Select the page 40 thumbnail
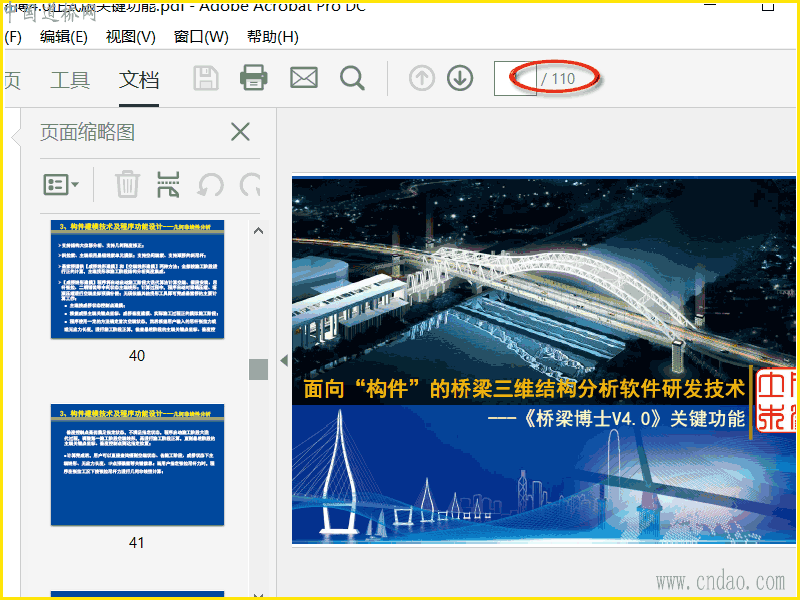 pyautogui.click(x=137, y=279)
